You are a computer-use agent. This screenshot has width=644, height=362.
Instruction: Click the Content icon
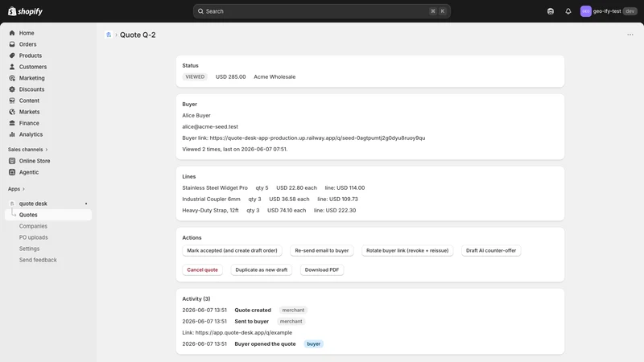click(x=12, y=101)
